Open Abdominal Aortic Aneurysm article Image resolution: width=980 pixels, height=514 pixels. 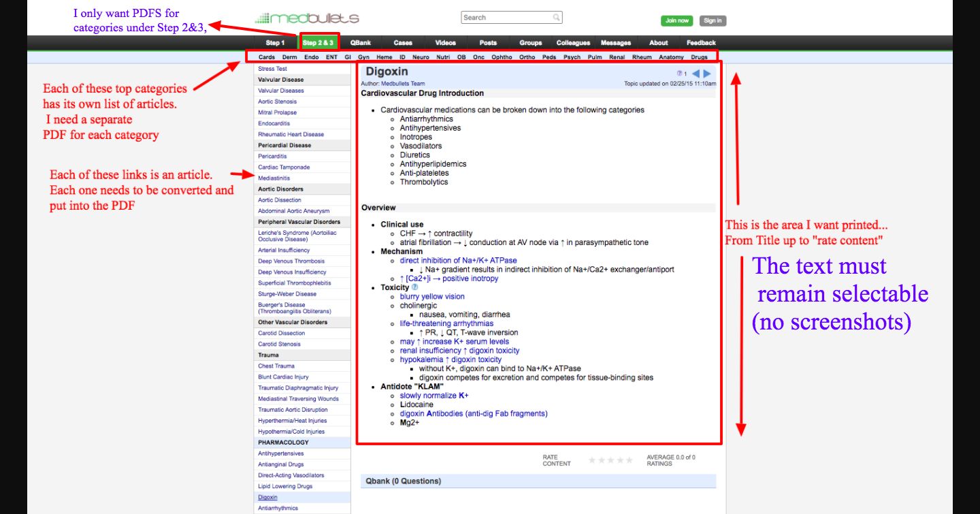point(294,211)
